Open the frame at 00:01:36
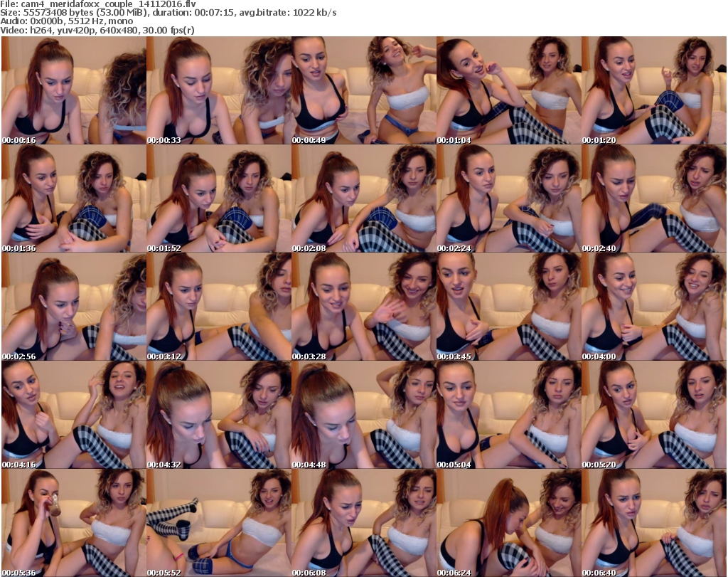 73,199
